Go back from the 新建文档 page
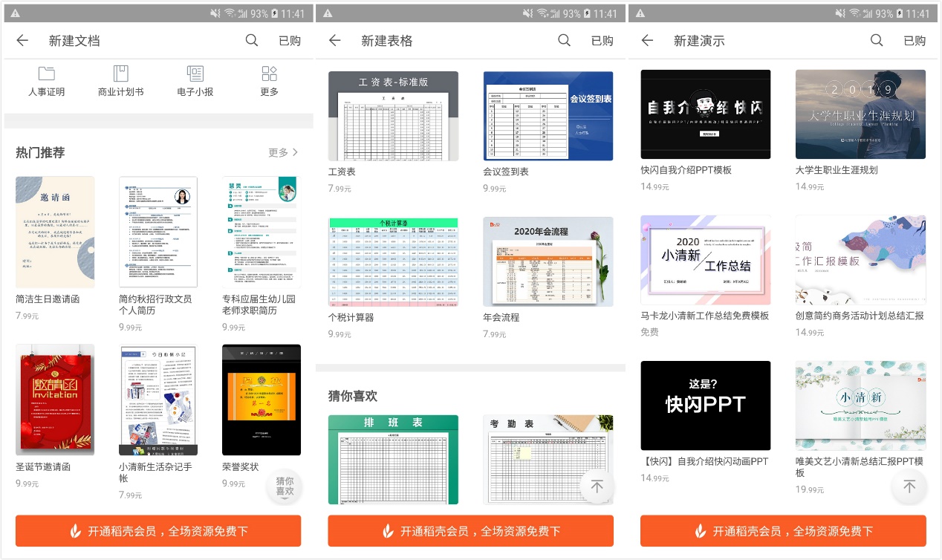This screenshot has width=942, height=560. [x=22, y=41]
